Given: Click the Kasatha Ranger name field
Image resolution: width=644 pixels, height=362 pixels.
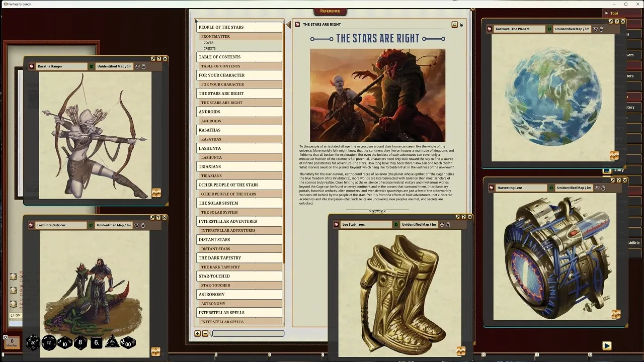Looking at the screenshot, I should [x=61, y=66].
